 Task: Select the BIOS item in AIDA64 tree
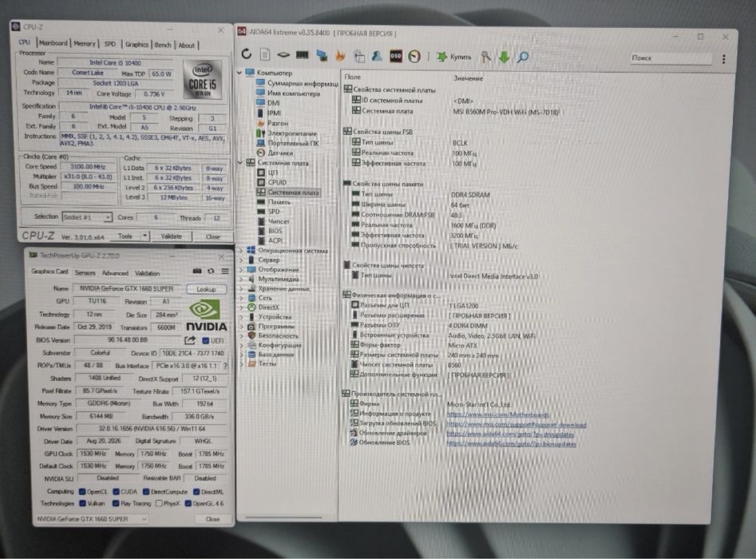[271, 231]
